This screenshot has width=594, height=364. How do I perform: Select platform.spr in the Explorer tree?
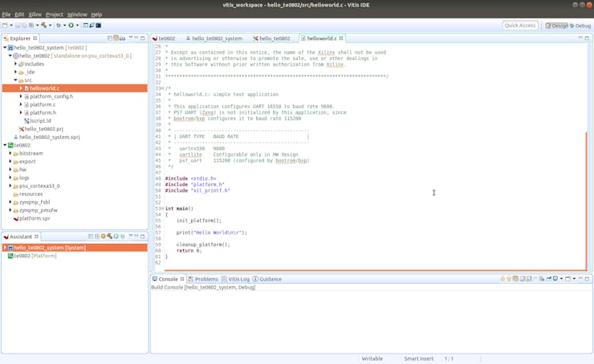click(x=35, y=218)
